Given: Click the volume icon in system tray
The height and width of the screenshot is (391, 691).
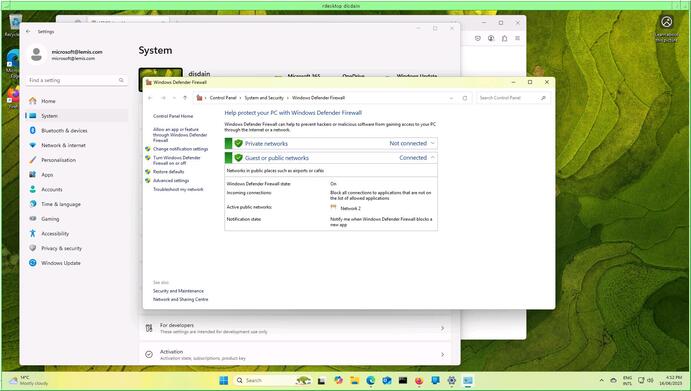Looking at the screenshot, I should click(651, 380).
